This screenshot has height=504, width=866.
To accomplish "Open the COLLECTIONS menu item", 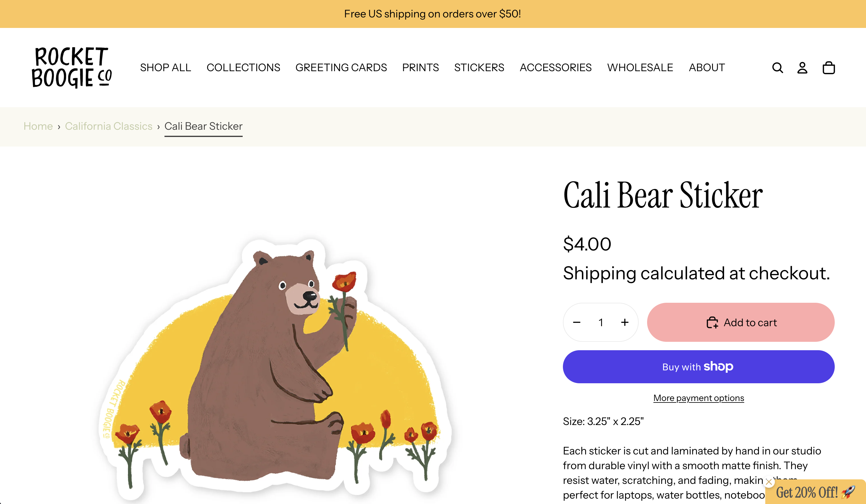I will click(x=243, y=68).
